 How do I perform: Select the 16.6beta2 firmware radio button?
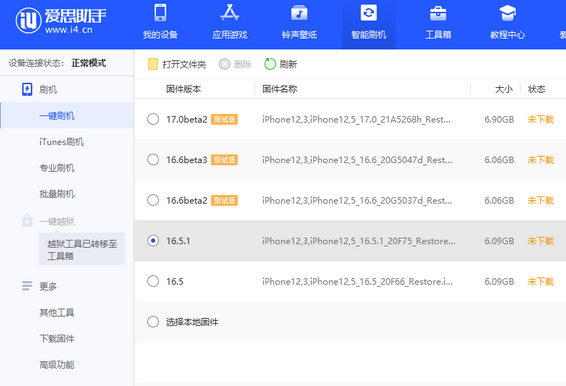(153, 200)
